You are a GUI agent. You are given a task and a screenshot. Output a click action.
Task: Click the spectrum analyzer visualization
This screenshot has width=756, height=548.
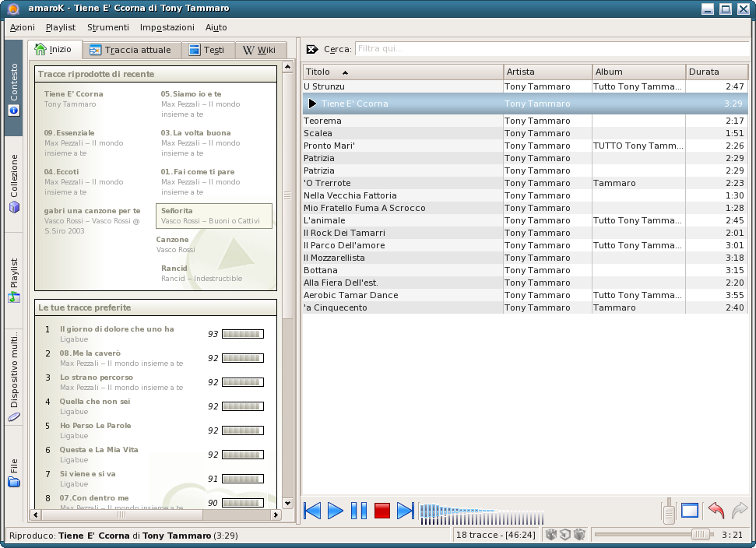point(482,515)
